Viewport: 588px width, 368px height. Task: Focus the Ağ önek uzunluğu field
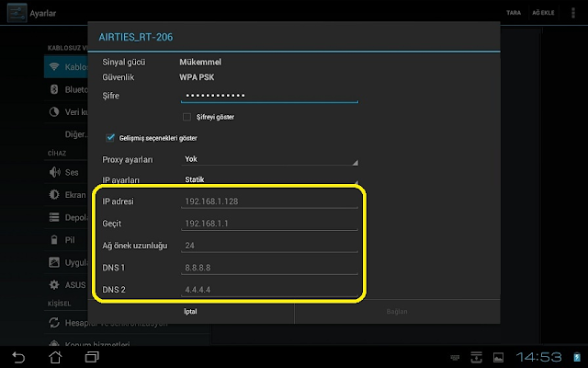(269, 246)
